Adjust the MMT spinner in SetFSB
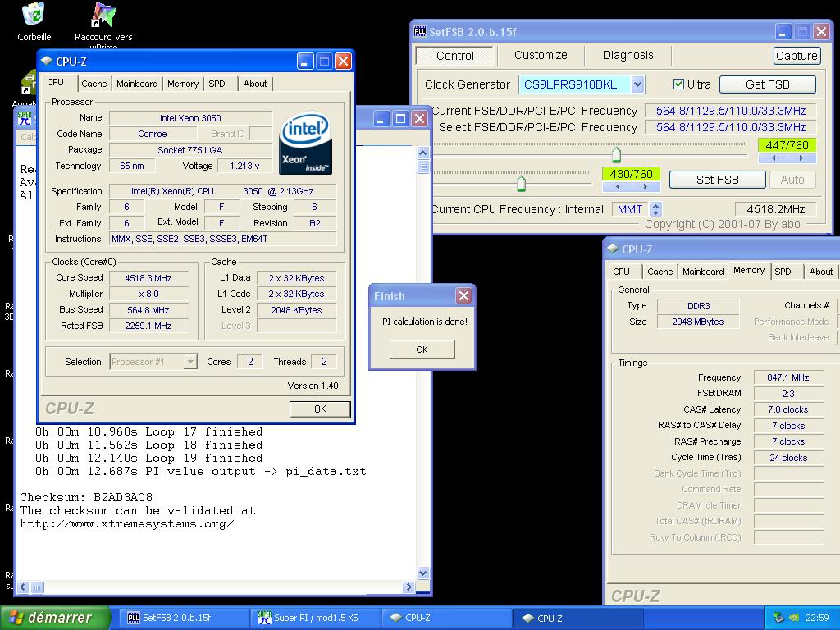Image resolution: width=840 pixels, height=630 pixels. click(656, 209)
